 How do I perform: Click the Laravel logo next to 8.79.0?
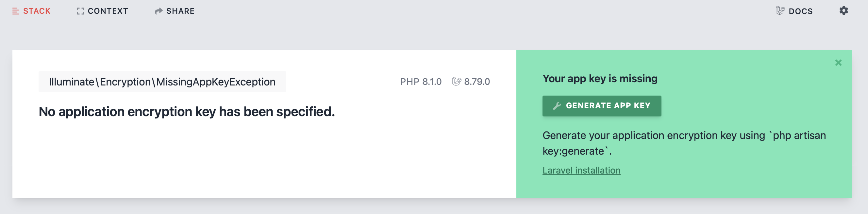(x=456, y=82)
